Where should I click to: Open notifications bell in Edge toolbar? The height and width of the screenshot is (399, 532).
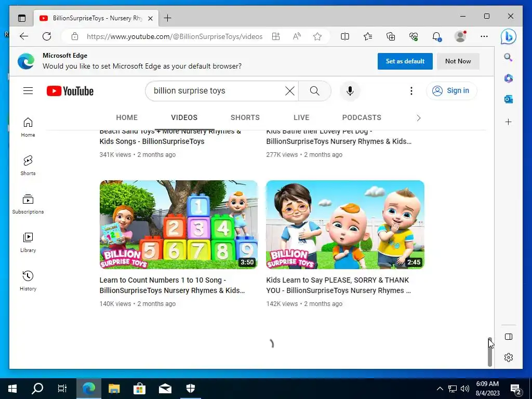436,36
